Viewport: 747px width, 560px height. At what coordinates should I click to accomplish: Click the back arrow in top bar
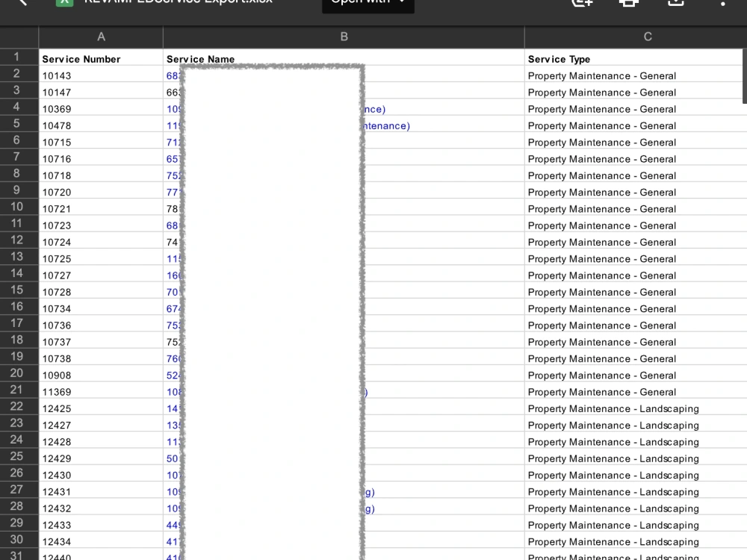pos(22,2)
